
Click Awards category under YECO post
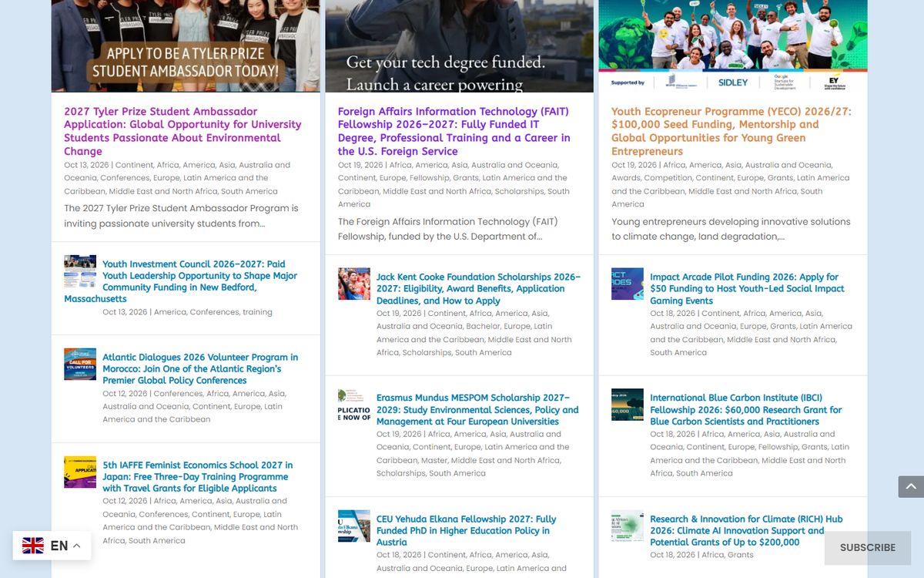click(626, 178)
